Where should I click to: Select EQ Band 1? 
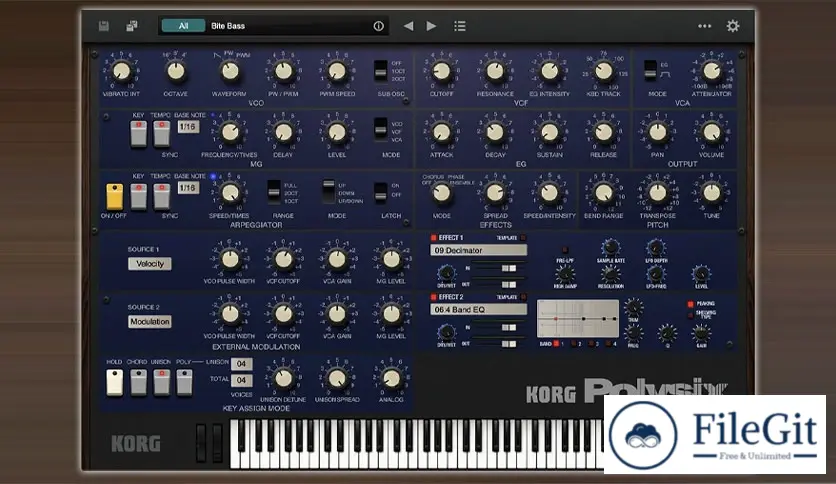click(x=556, y=344)
